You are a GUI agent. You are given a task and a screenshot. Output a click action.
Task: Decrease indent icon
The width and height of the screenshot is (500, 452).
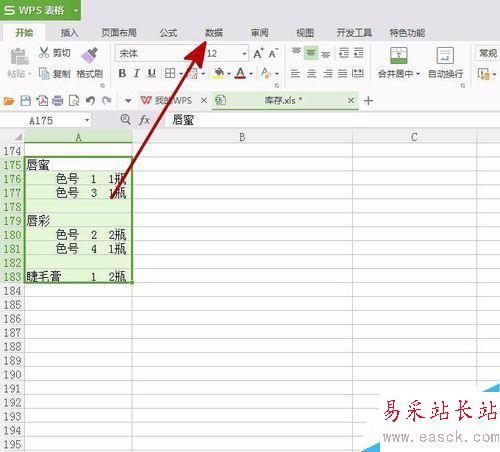click(x=344, y=53)
